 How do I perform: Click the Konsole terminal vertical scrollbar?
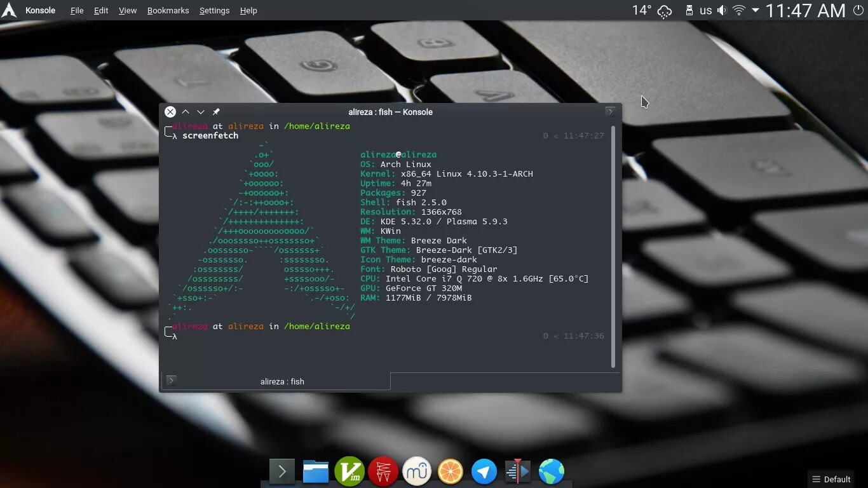613,246
